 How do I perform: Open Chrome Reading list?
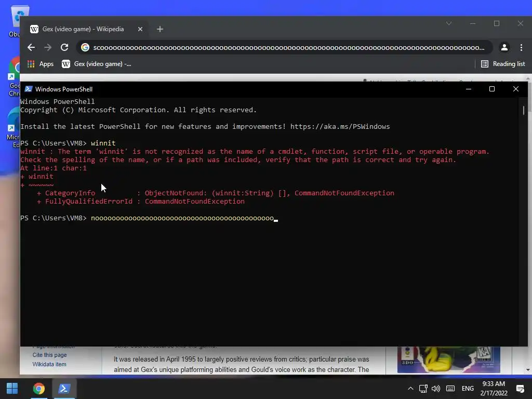coord(503,64)
